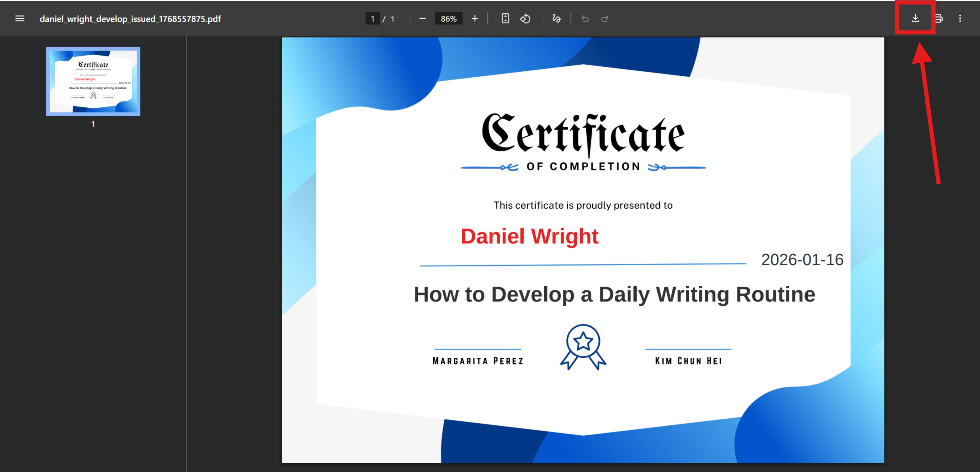The width and height of the screenshot is (980, 472).
Task: Rotate the page counterclockwise
Action: [x=525, y=19]
